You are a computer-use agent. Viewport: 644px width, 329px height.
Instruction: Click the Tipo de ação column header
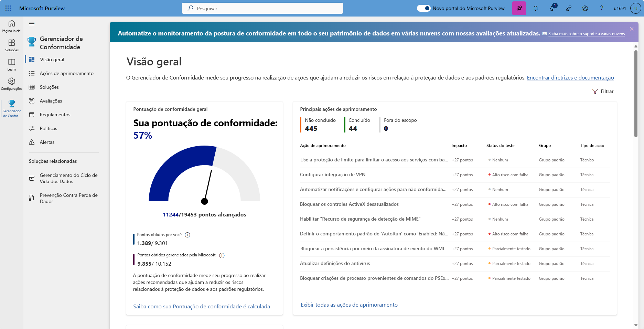pos(592,146)
